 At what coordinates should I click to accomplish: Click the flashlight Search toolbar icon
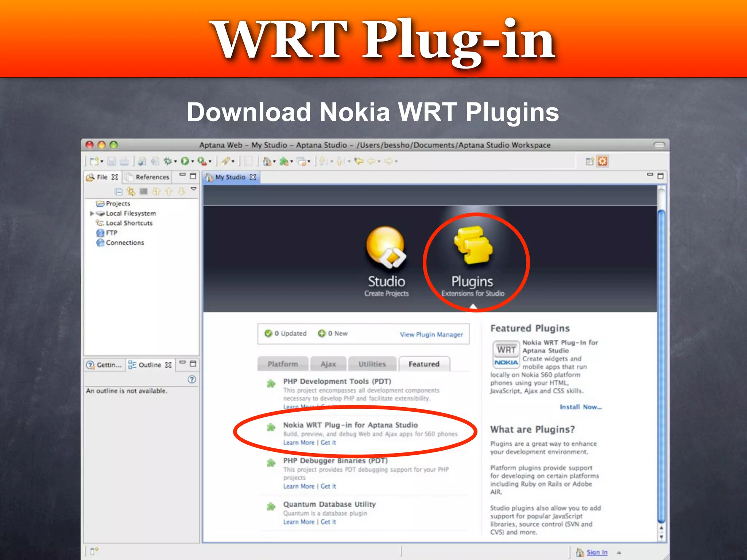(225, 161)
